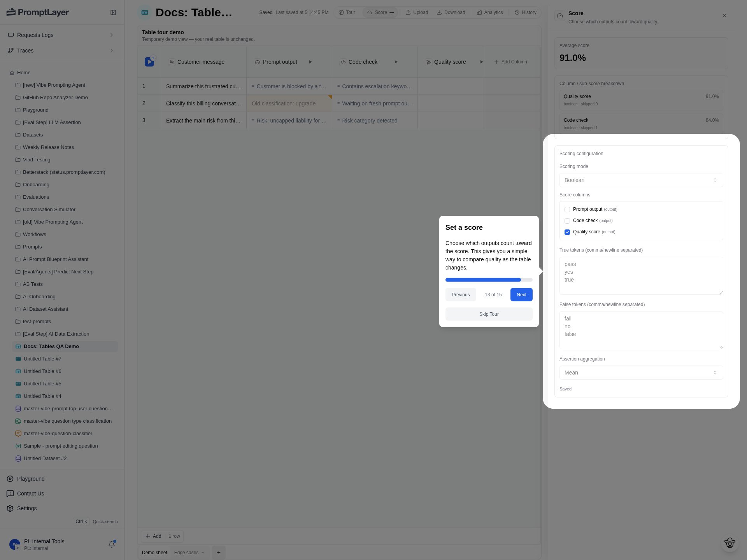Open master-vibe-question-classifier prompt
This screenshot has height=560, width=747.
point(58,434)
